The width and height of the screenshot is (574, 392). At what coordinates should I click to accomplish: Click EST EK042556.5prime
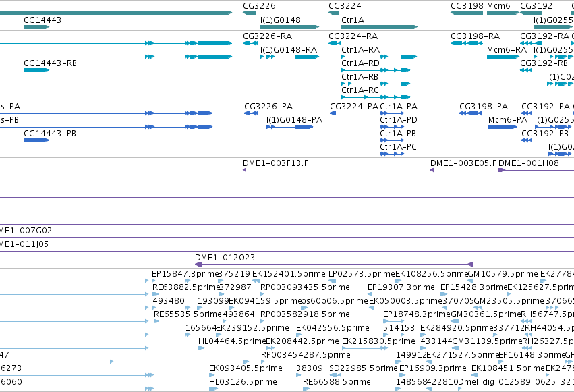pyautogui.click(x=299, y=335)
